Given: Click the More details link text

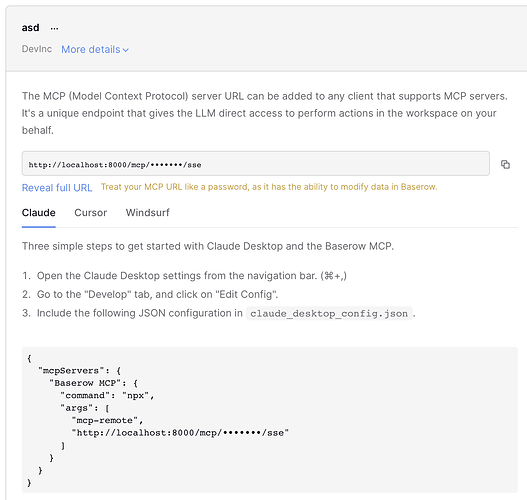Looking at the screenshot, I should point(91,49).
